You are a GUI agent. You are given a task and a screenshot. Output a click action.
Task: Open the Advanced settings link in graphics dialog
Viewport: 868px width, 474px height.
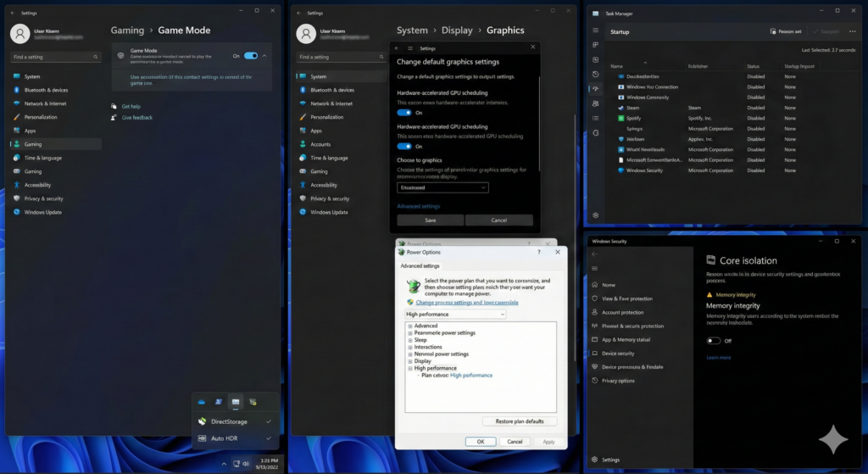418,206
